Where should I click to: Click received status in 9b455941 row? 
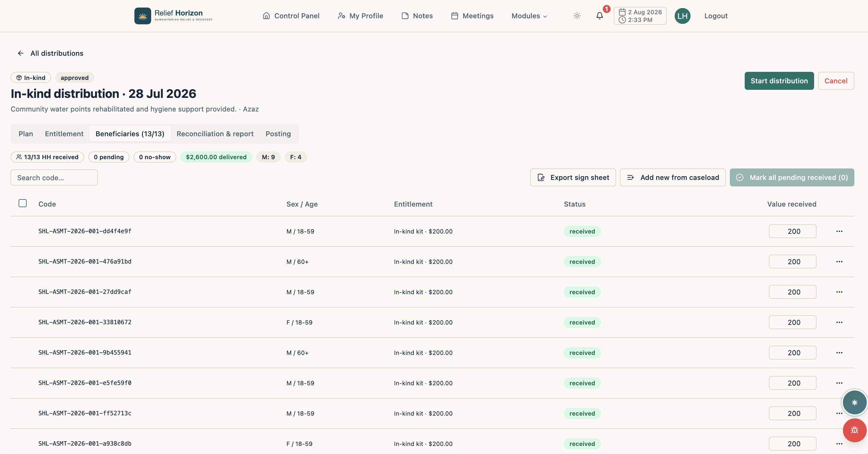pyautogui.click(x=582, y=353)
